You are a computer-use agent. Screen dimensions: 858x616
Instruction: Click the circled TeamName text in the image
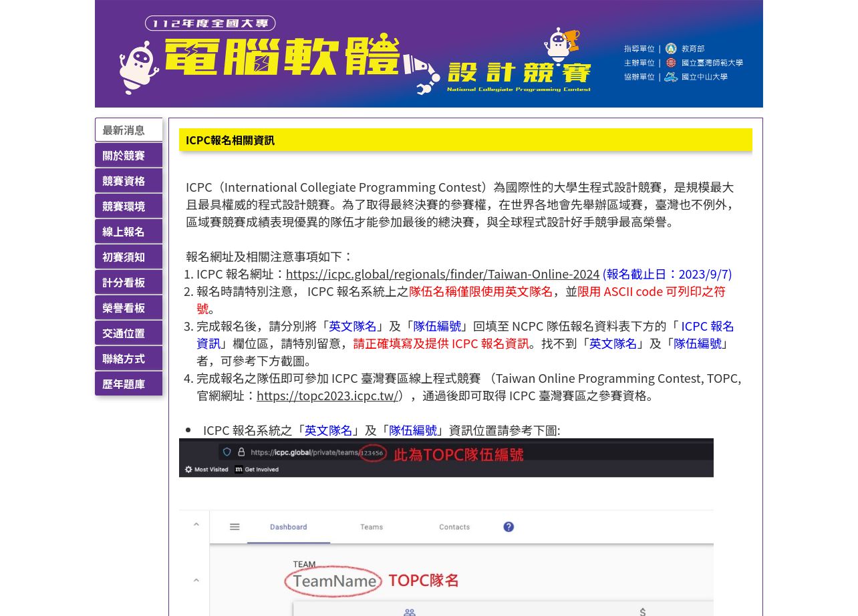pos(334,581)
